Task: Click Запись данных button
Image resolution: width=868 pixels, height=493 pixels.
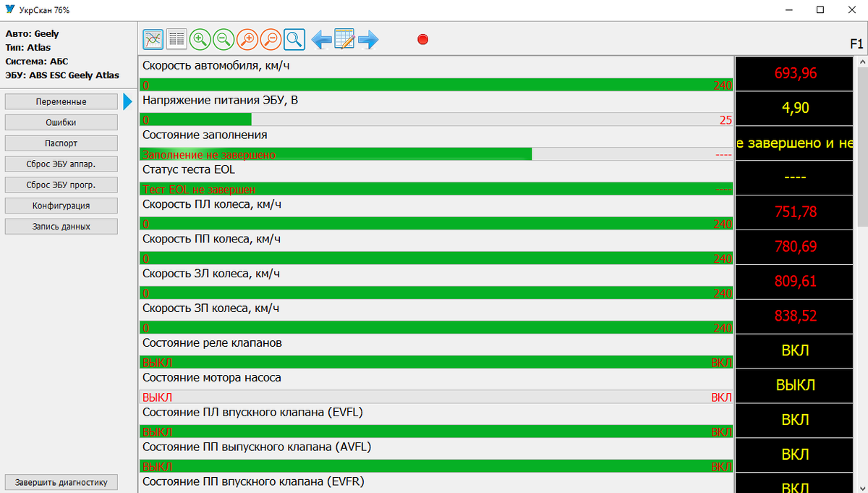Action: (61, 227)
